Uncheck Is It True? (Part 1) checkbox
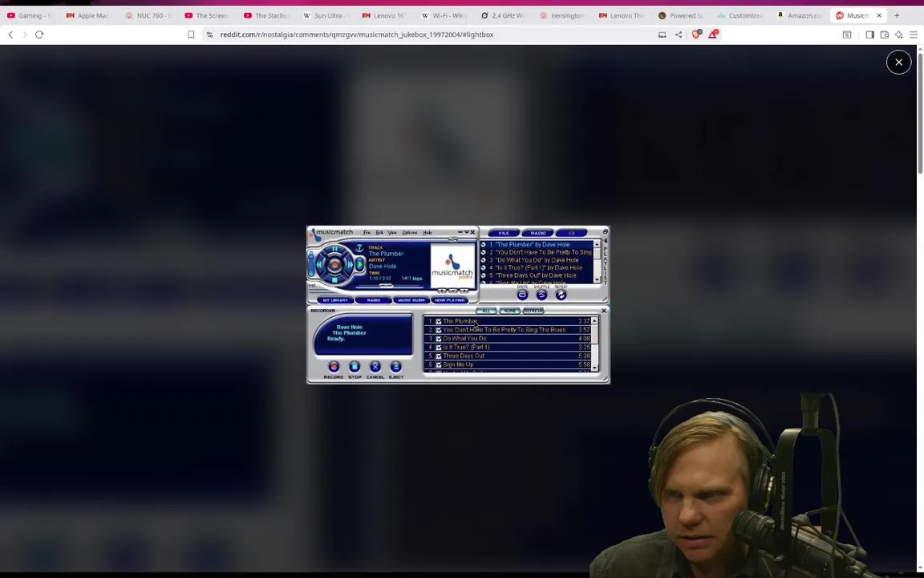The image size is (924, 578). (439, 348)
